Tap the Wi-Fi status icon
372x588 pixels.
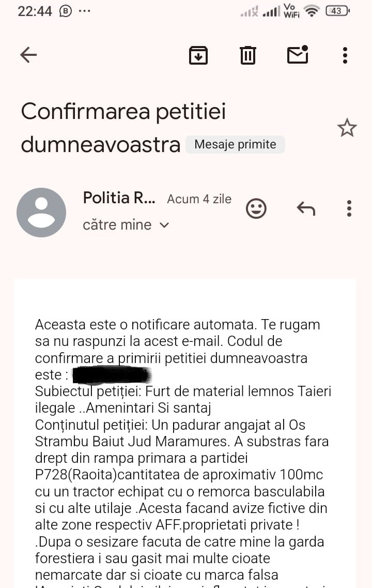[x=312, y=11]
